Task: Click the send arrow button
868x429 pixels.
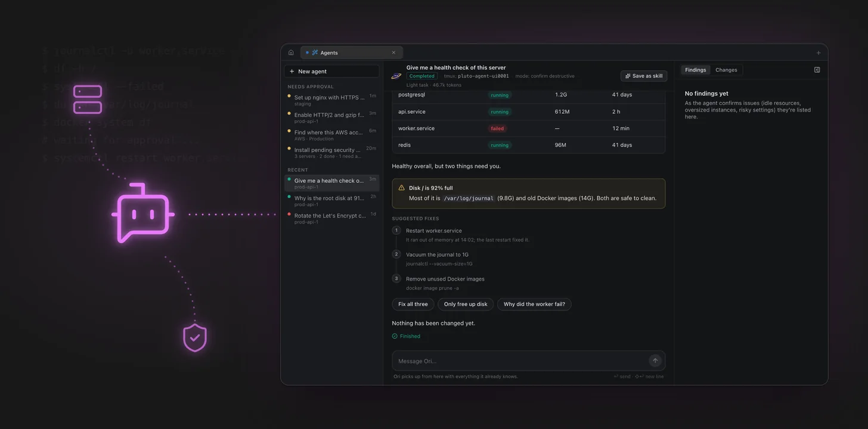Action: (655, 360)
